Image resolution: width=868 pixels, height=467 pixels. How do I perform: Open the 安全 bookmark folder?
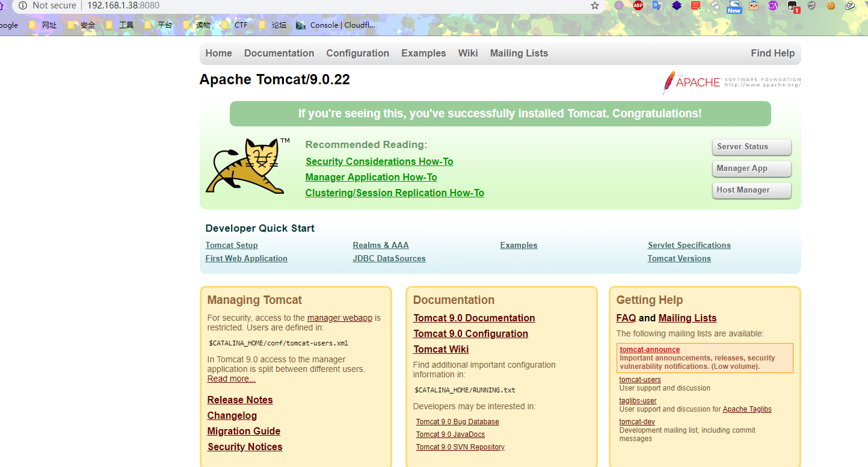click(81, 25)
